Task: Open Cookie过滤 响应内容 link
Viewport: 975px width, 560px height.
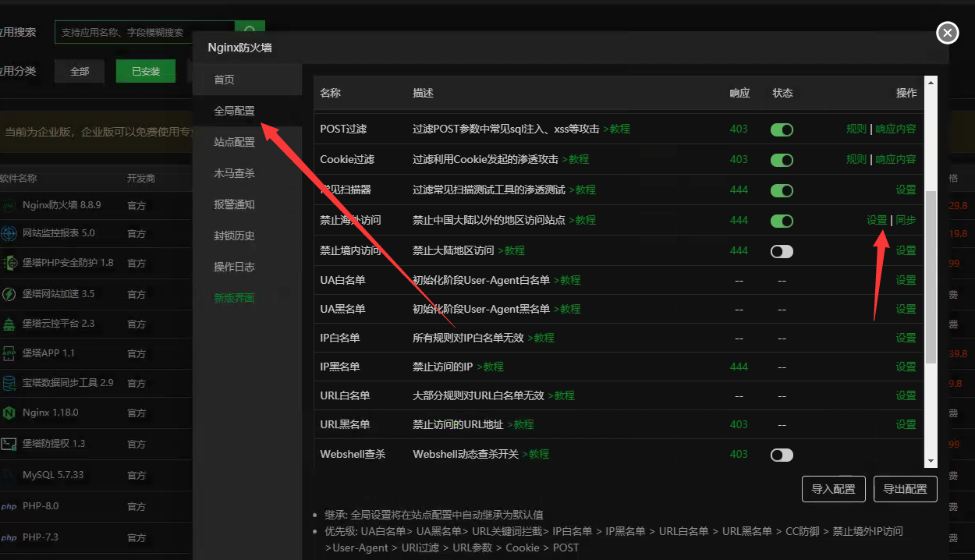Action: [895, 159]
